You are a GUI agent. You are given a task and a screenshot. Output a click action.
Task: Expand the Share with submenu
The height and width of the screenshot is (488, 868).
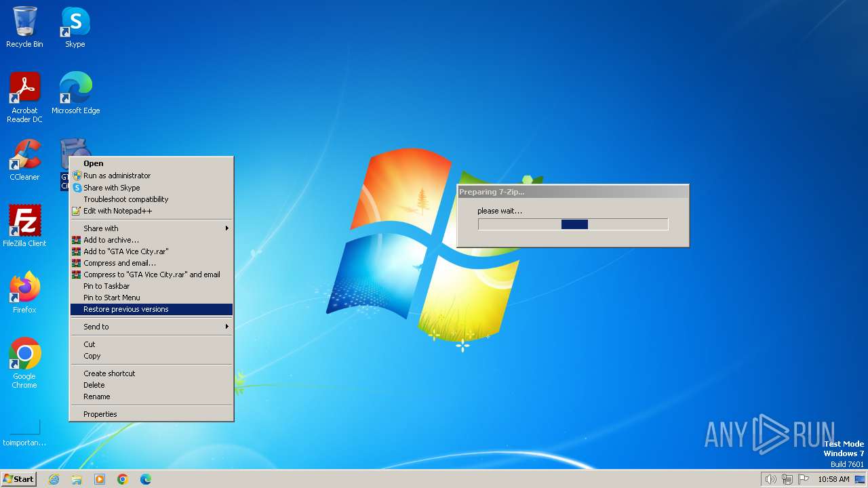(x=151, y=228)
